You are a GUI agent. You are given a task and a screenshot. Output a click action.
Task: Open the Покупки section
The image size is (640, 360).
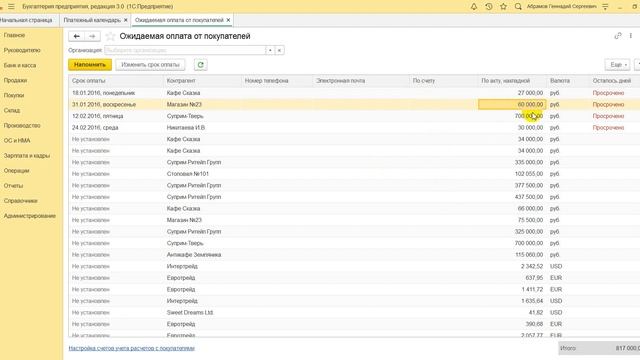[14, 96]
